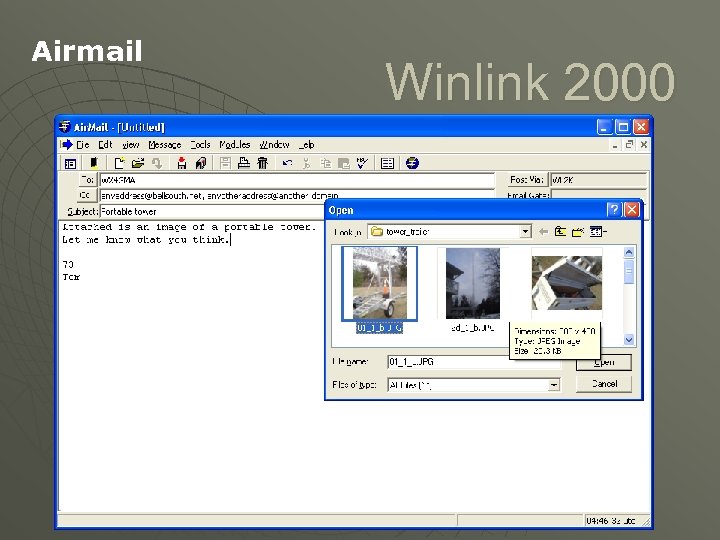The width and height of the screenshot is (720, 540).
Task: Click the red post-message mailbox icon
Action: (182, 163)
